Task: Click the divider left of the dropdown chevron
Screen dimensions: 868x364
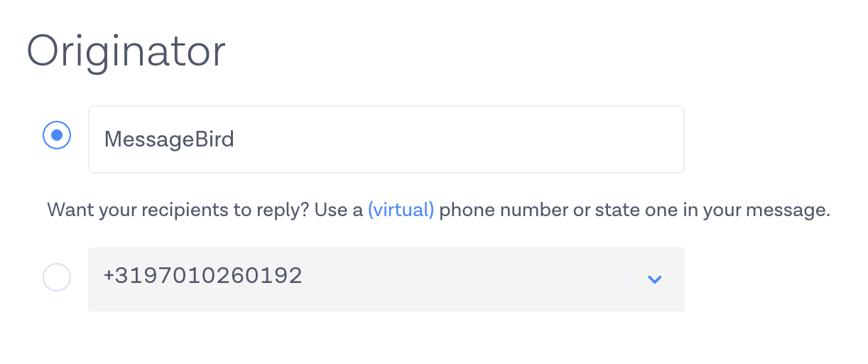Action: [626, 279]
